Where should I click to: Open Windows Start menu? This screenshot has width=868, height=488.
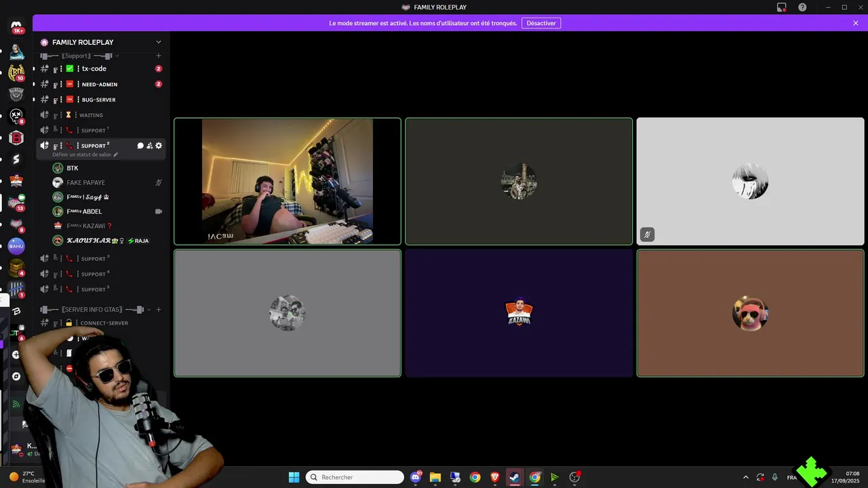[294, 477]
